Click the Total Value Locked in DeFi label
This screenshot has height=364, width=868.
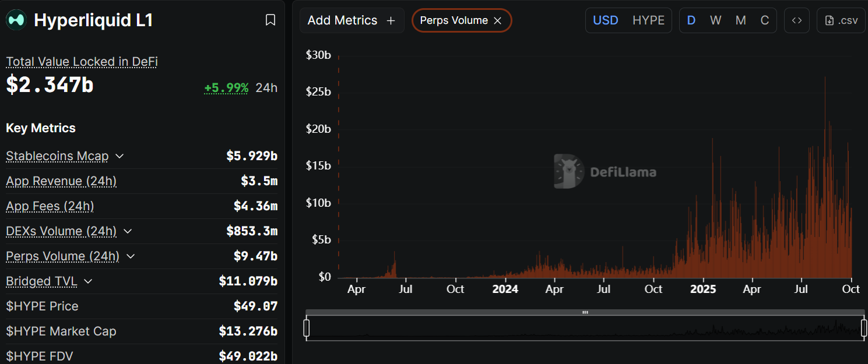[82, 62]
